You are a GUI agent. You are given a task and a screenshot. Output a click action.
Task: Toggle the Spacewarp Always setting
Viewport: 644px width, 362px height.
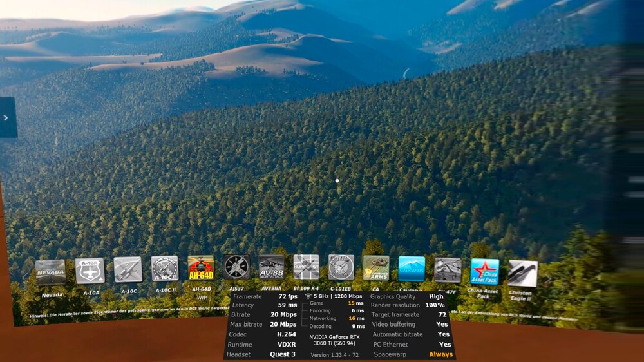440,354
